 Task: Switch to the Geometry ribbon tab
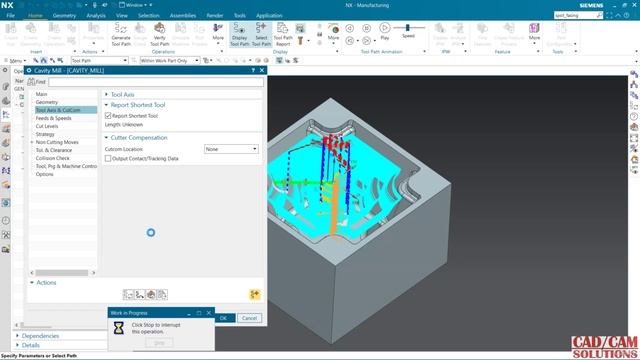[x=64, y=16]
